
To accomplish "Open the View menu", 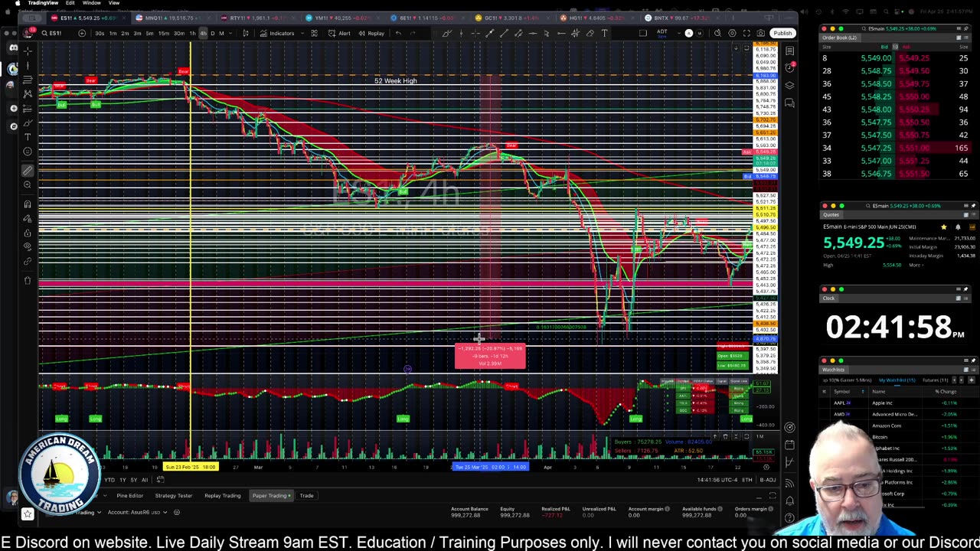I will pos(113,3).
